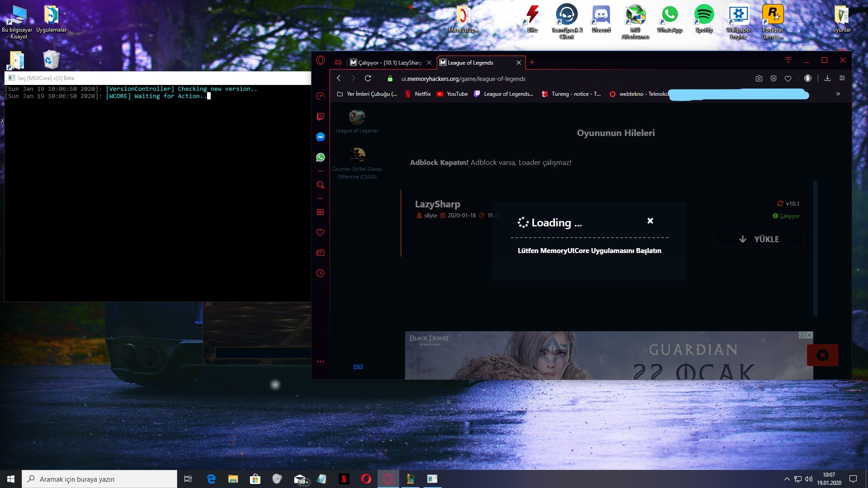Open downloads icon in Opera toolbar

pos(827,78)
